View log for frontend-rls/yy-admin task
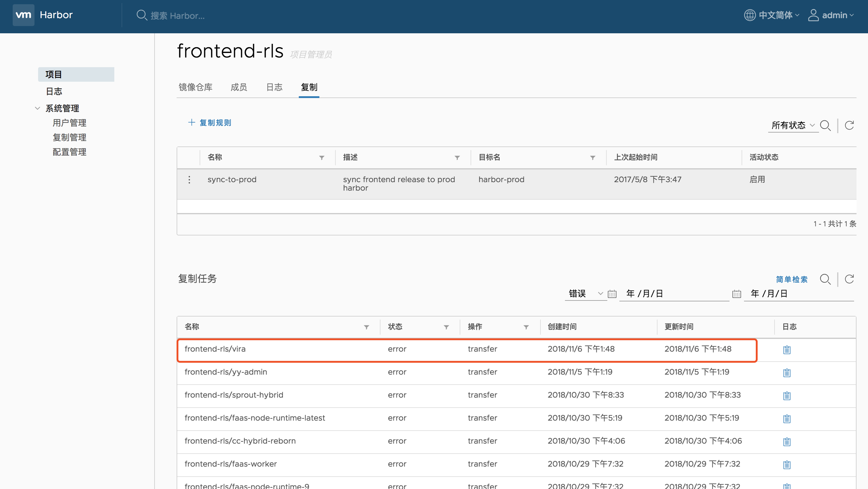868x489 pixels. coord(786,373)
